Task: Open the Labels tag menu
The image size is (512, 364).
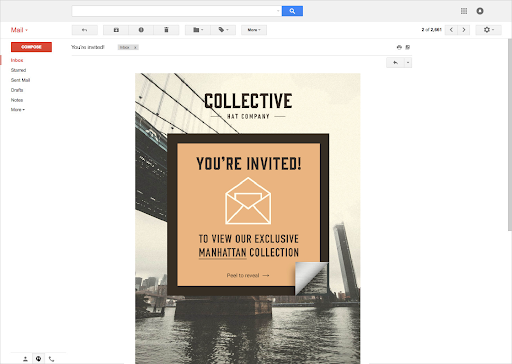Action: click(x=223, y=30)
